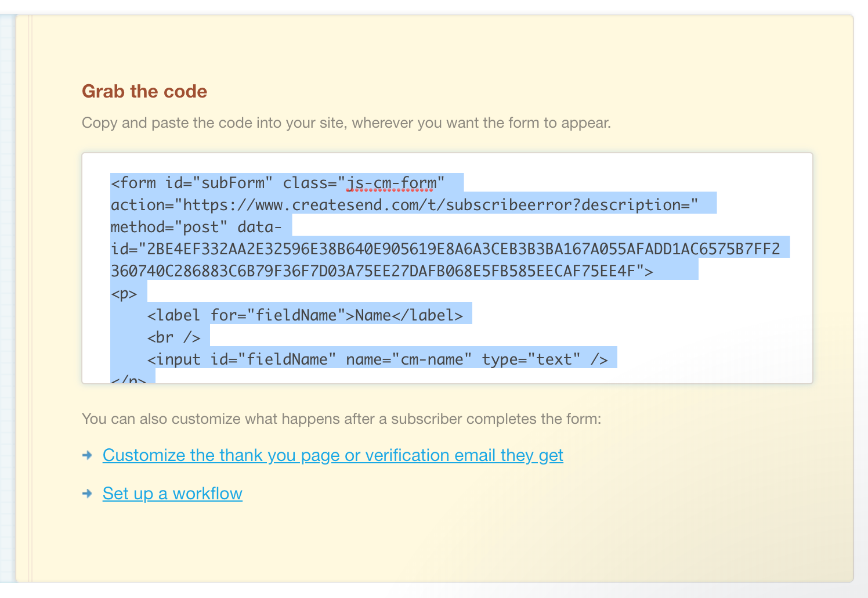Screen dimensions: 868x598
Task: Click the underlined js-cm-form class name
Action: point(390,183)
